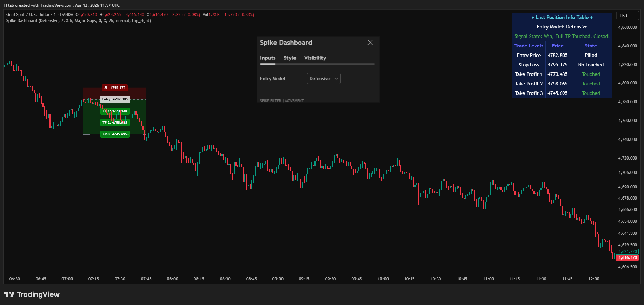Click the USD currency selector
The image size is (644, 305).
(x=628, y=16)
